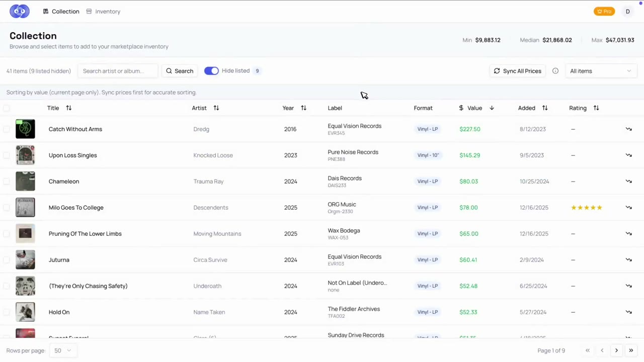Click trend icon for Catch Without Arms
This screenshot has width=644, height=362.
pyautogui.click(x=629, y=129)
